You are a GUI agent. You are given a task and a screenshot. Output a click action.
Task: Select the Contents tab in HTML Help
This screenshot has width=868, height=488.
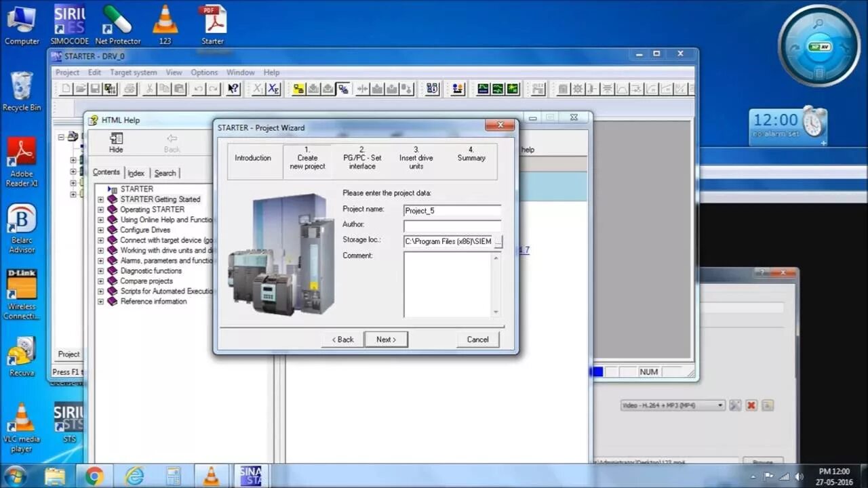(x=106, y=172)
